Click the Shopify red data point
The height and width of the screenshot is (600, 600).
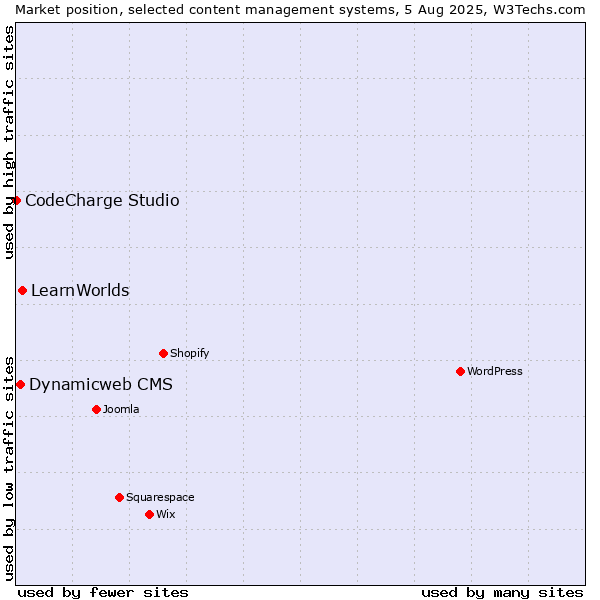coord(163,354)
